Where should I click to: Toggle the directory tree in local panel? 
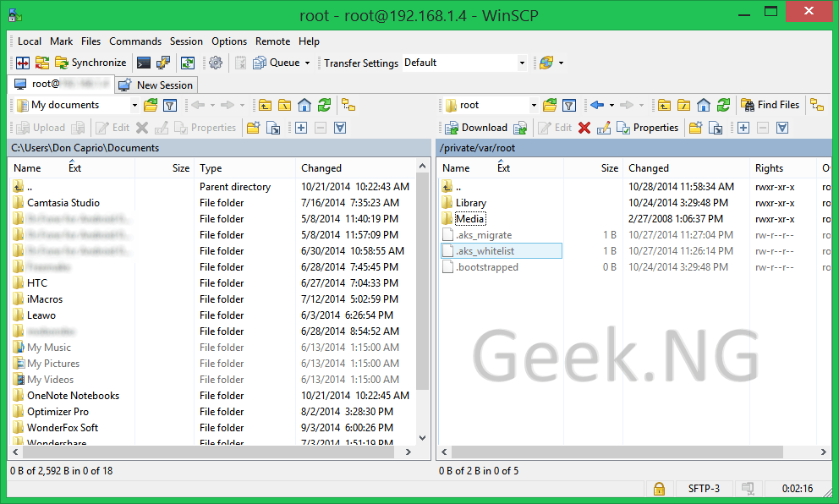[348, 106]
